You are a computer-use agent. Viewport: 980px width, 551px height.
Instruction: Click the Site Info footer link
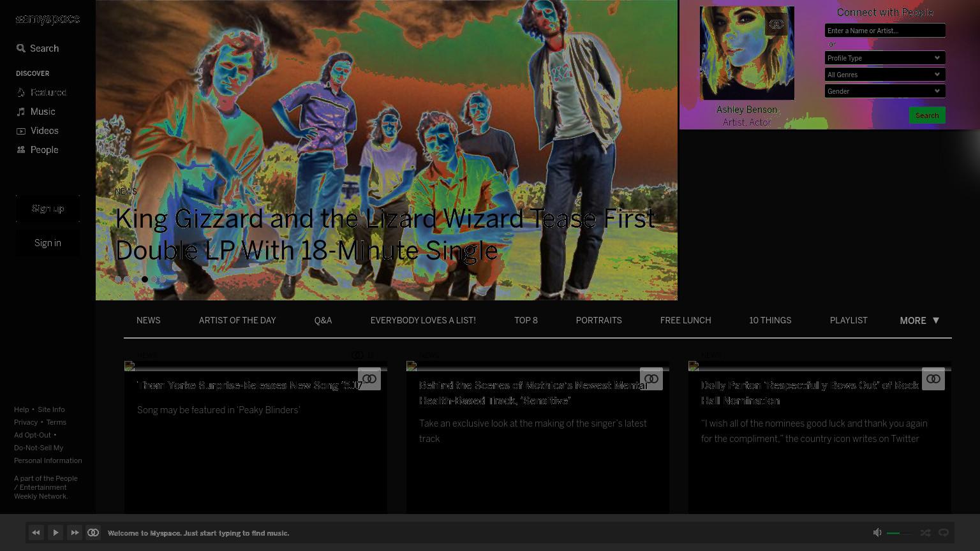(51, 409)
